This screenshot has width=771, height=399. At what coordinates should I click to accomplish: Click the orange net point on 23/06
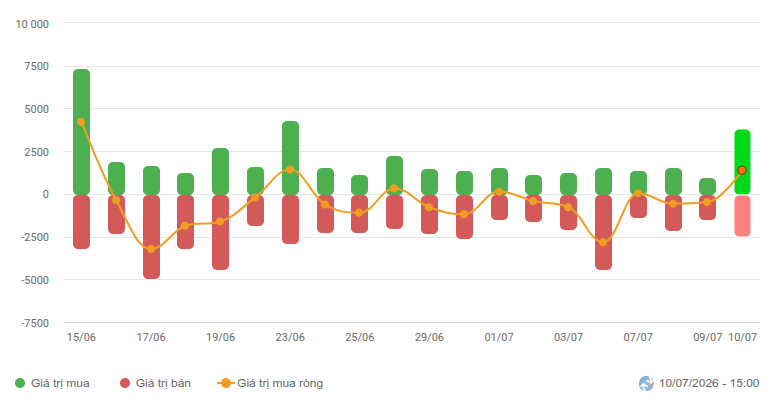tap(290, 169)
